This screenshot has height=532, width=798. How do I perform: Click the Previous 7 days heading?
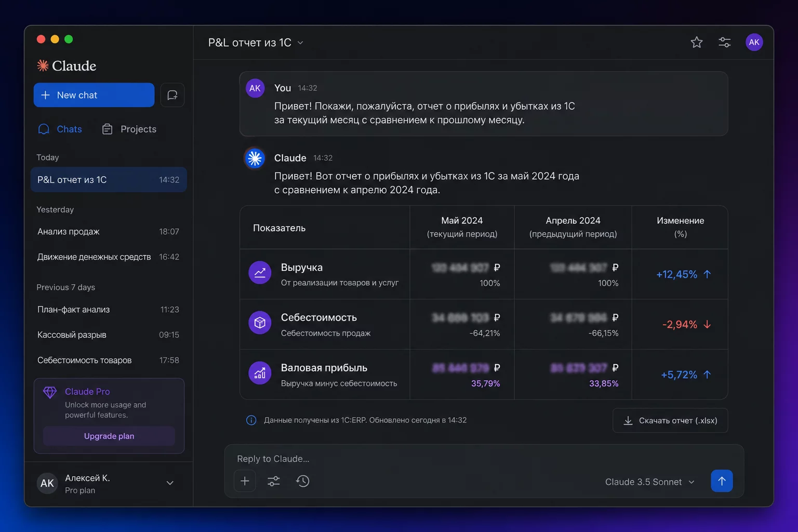(x=66, y=287)
